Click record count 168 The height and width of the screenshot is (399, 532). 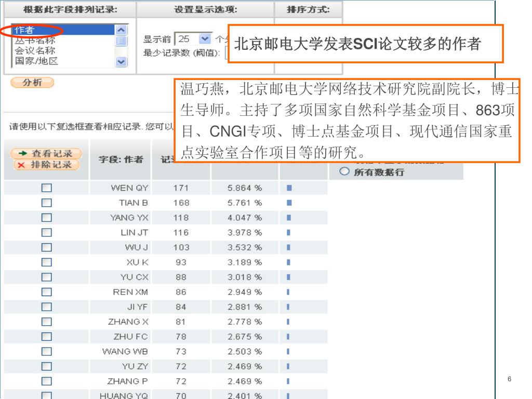(x=181, y=203)
